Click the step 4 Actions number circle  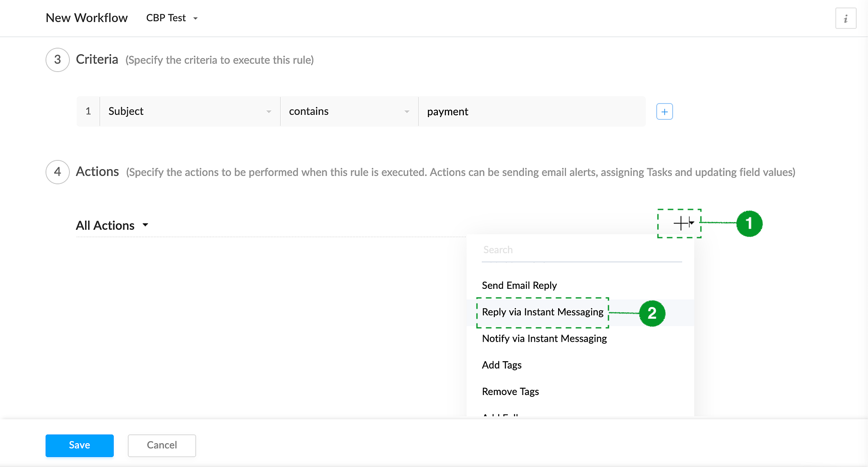click(57, 172)
